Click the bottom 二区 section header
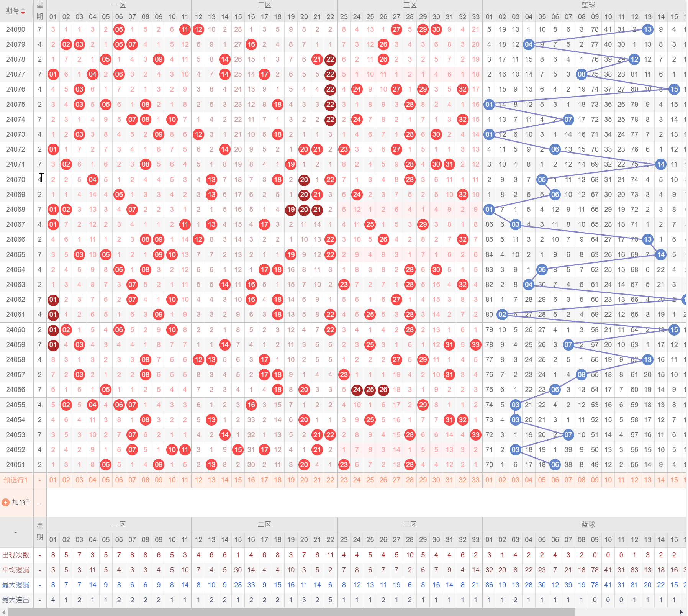The height and width of the screenshot is (616, 688). (x=264, y=524)
